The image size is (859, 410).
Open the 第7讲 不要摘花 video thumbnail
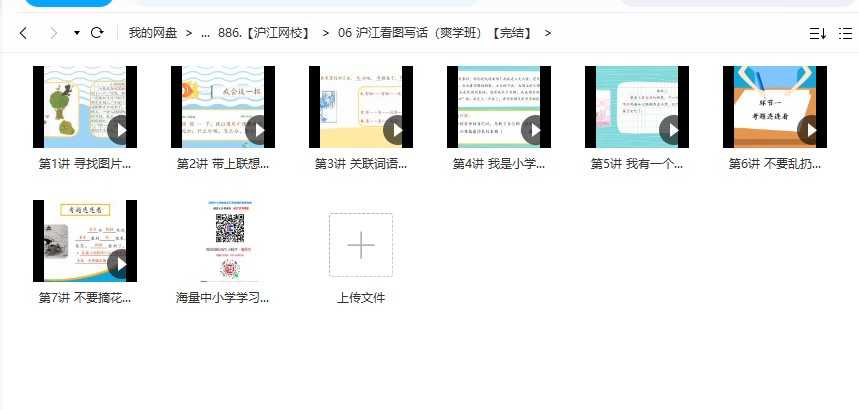tap(85, 241)
